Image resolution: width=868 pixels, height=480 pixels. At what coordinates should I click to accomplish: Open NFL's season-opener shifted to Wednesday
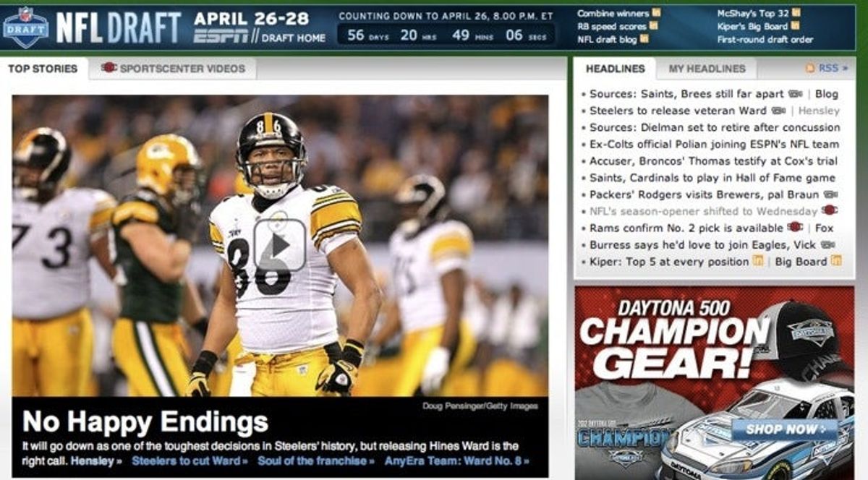click(x=703, y=211)
